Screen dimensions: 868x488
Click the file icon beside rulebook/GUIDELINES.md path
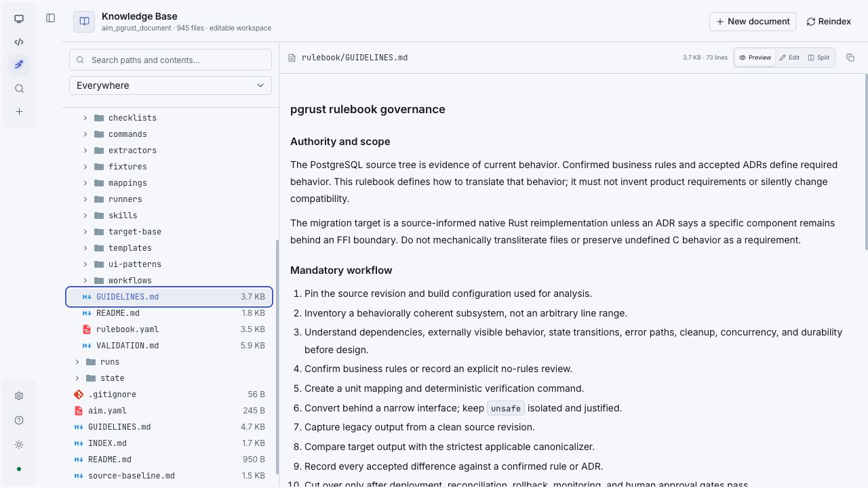click(292, 58)
